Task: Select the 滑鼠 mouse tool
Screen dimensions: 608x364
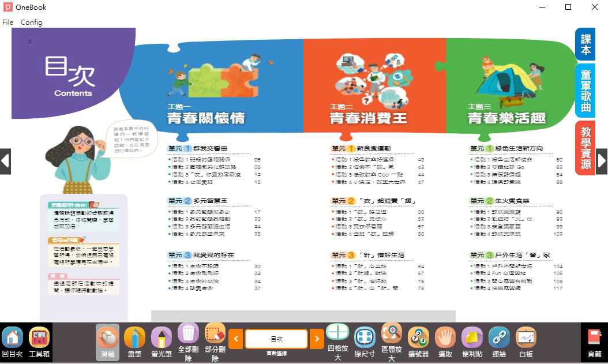Action: 107,342
